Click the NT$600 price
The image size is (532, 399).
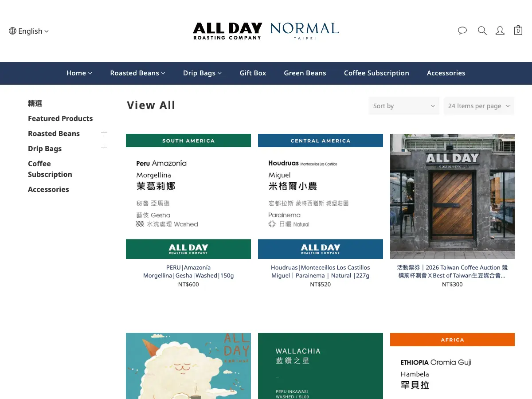pyautogui.click(x=188, y=284)
